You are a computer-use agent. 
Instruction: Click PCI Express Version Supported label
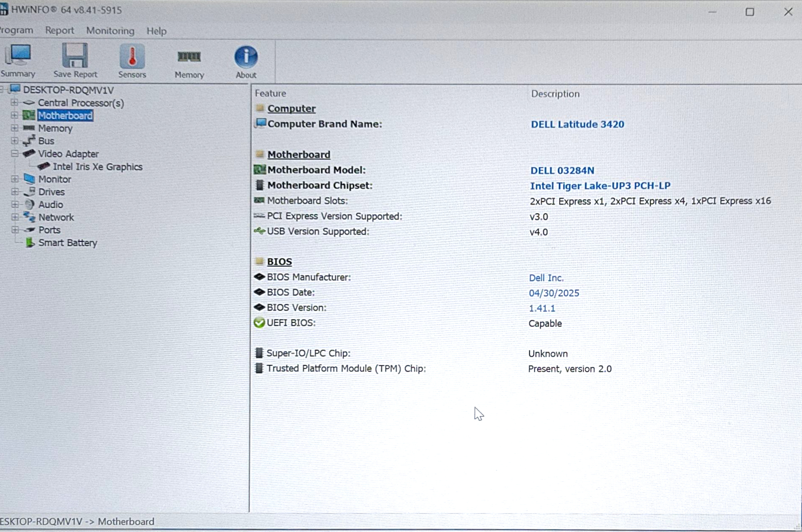click(334, 216)
